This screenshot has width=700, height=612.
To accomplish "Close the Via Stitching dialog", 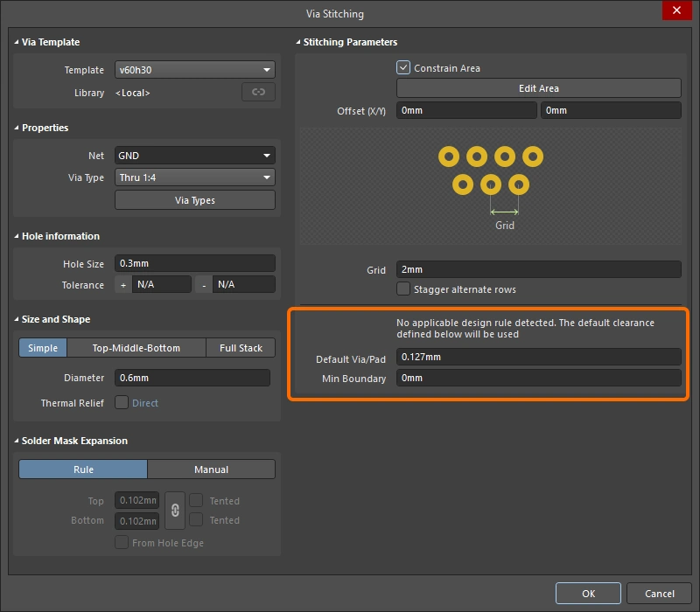I will pos(676,12).
